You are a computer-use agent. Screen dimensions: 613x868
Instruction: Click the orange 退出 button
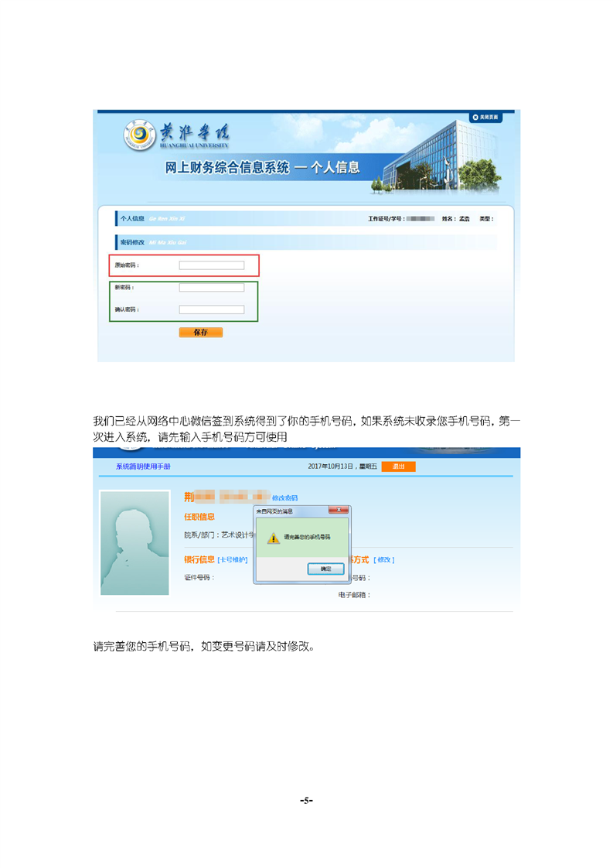[398, 466]
